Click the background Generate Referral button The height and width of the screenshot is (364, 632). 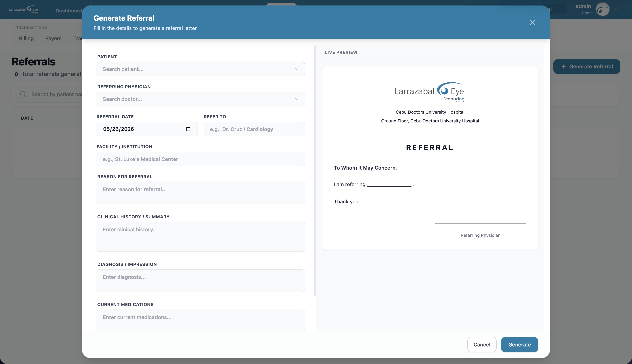coord(586,67)
